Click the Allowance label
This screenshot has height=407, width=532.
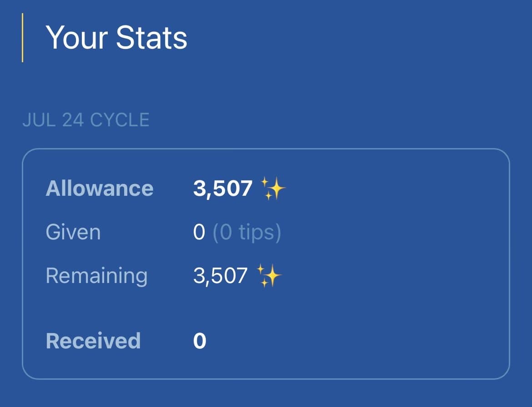[x=100, y=189]
